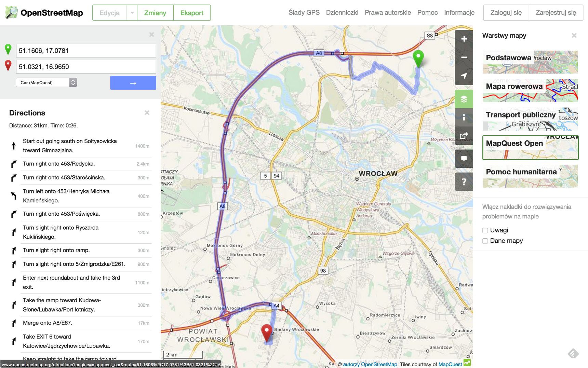588x368 pixels.
Task: Follow the MapQuest attribution link
Action: (x=450, y=364)
